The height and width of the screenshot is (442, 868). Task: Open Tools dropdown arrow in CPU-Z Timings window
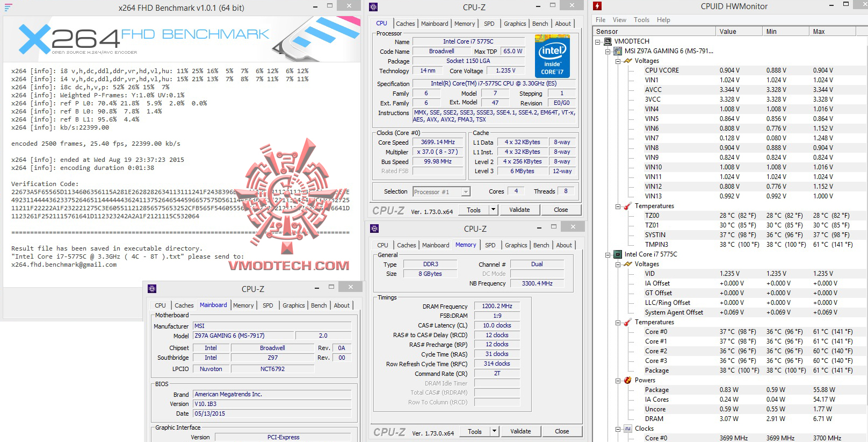(495, 431)
